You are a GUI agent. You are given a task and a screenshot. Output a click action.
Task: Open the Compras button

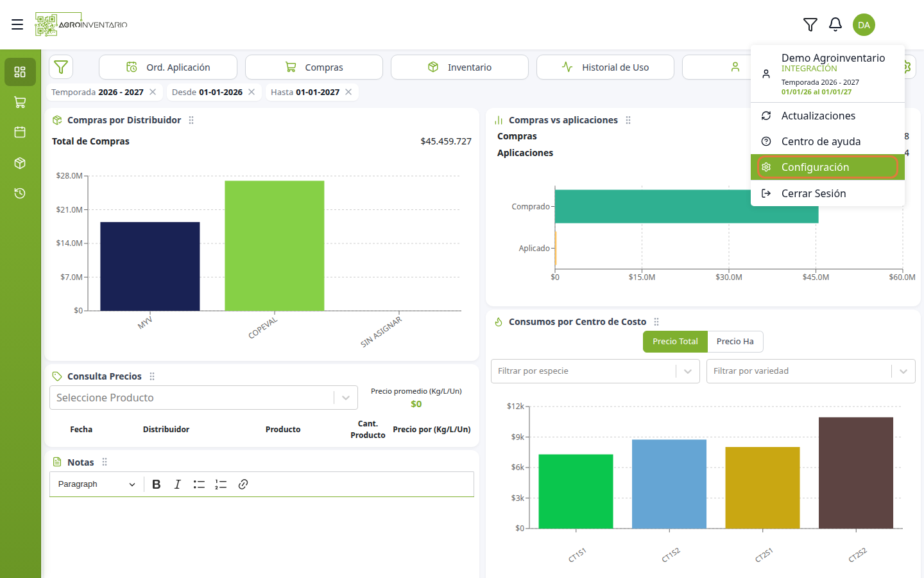314,67
